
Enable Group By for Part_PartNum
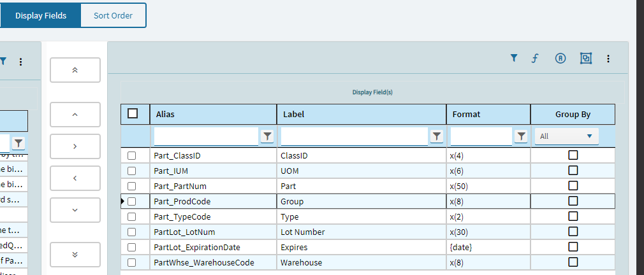(573, 186)
